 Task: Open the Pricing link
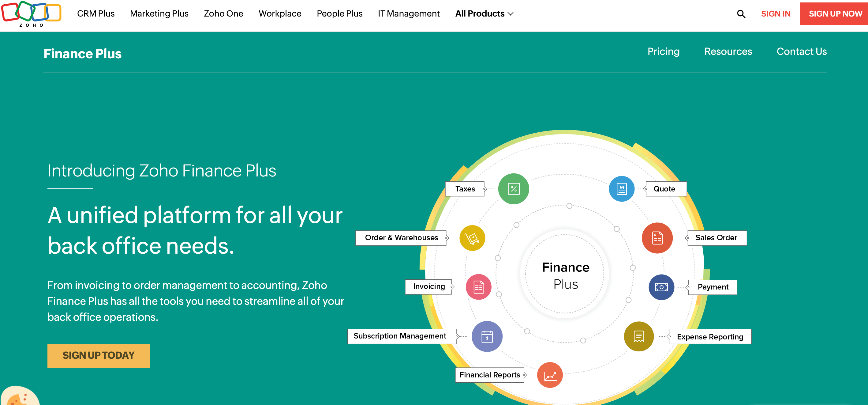coord(663,51)
